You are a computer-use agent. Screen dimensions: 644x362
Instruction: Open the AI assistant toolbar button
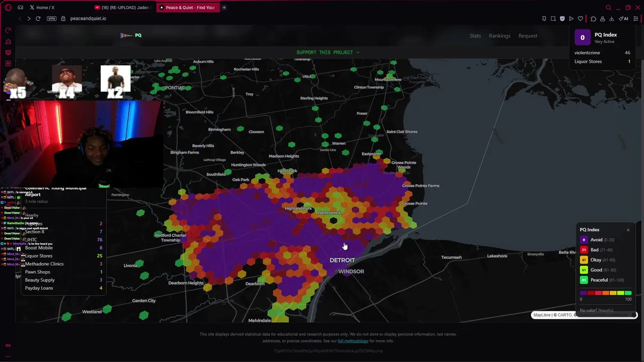tap(623, 19)
